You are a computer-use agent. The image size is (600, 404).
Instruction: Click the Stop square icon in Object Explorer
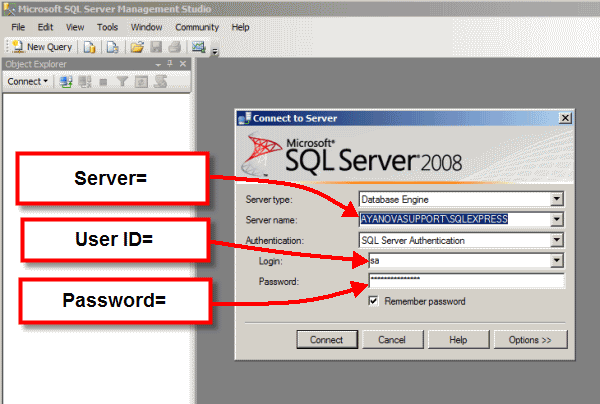103,82
